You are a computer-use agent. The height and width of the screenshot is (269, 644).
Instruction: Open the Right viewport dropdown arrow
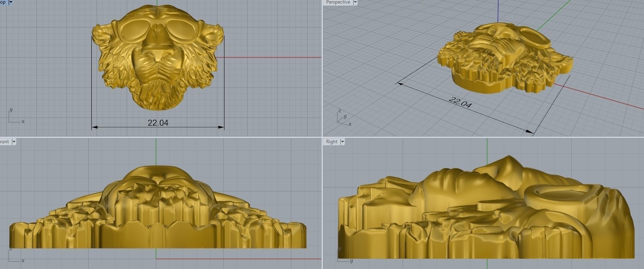tap(342, 142)
